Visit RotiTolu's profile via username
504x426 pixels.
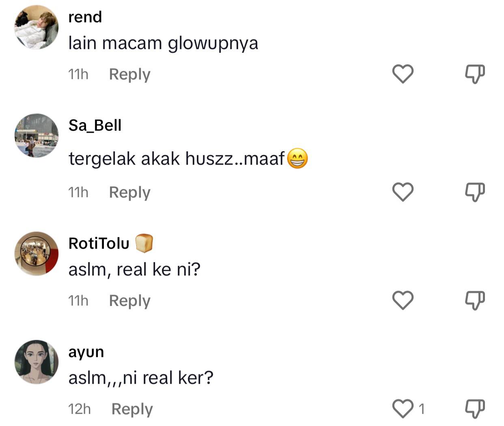click(99, 243)
